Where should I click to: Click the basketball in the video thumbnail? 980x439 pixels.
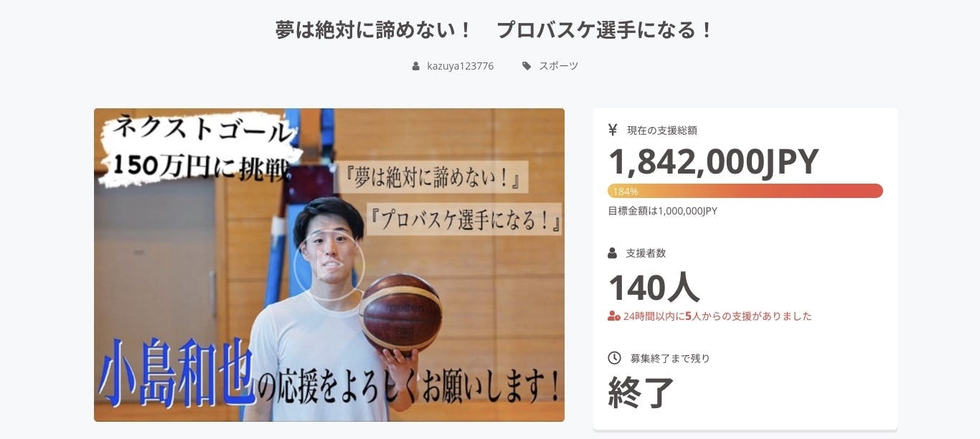coord(400,313)
